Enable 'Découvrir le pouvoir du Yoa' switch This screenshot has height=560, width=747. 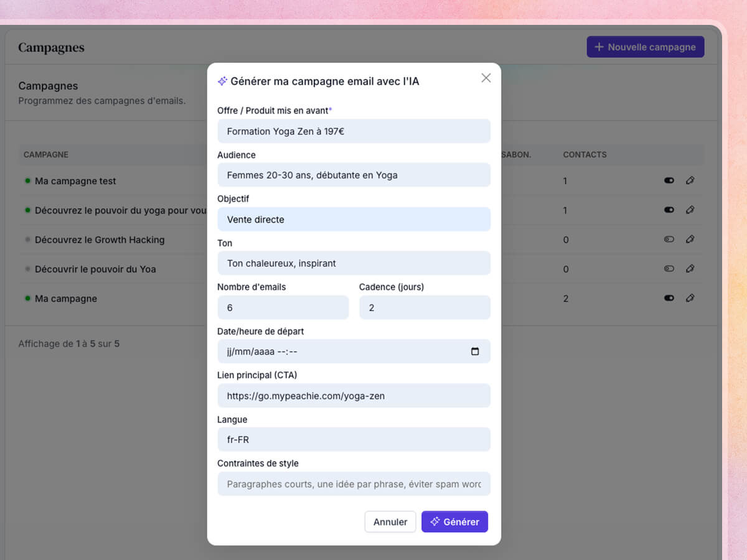(x=669, y=269)
